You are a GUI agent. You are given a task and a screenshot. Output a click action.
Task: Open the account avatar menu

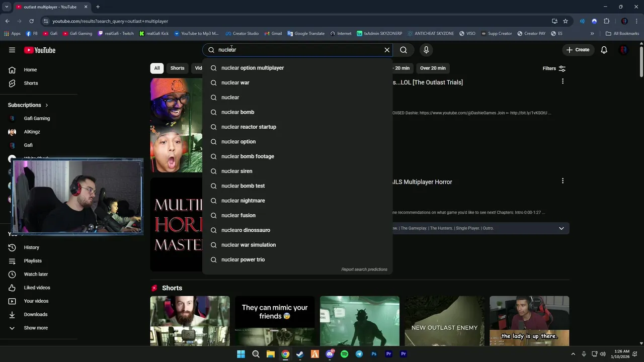[x=623, y=50]
